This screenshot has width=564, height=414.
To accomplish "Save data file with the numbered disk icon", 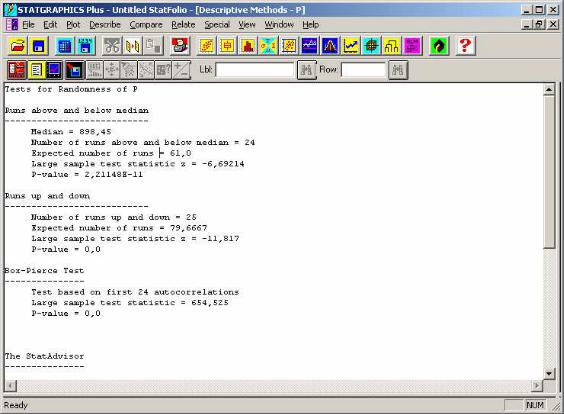I will click(x=85, y=46).
